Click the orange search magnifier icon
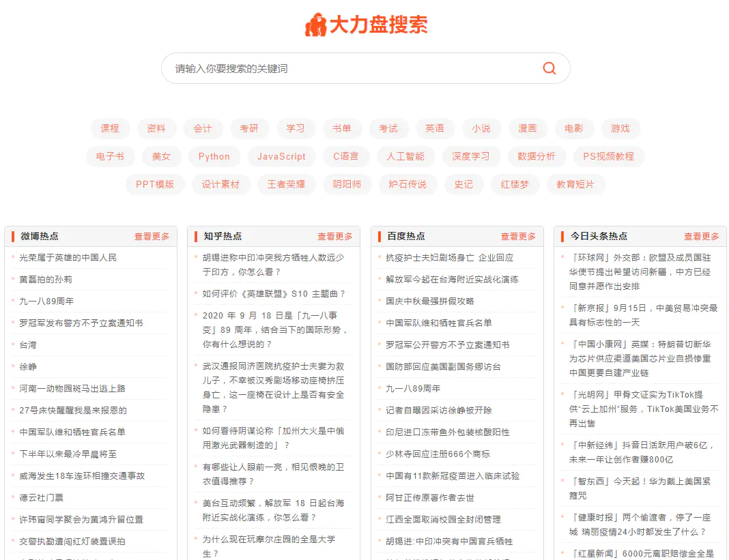This screenshot has width=729, height=560. click(549, 68)
